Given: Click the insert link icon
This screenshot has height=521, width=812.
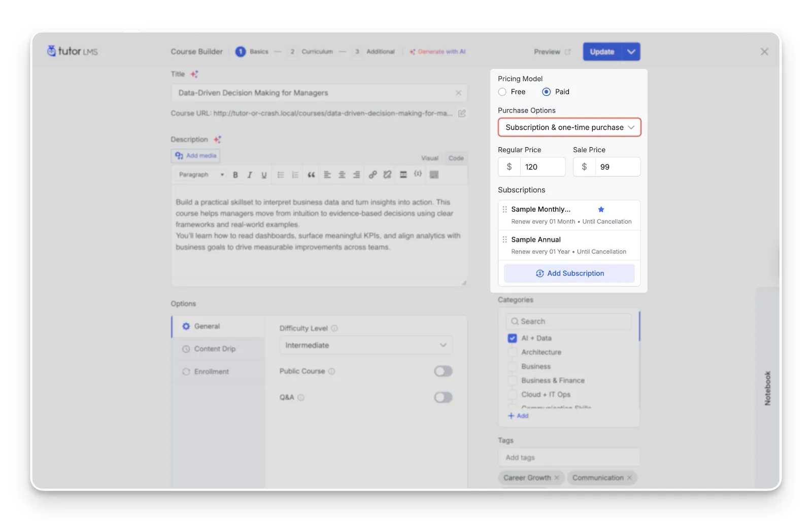Looking at the screenshot, I should pos(373,175).
